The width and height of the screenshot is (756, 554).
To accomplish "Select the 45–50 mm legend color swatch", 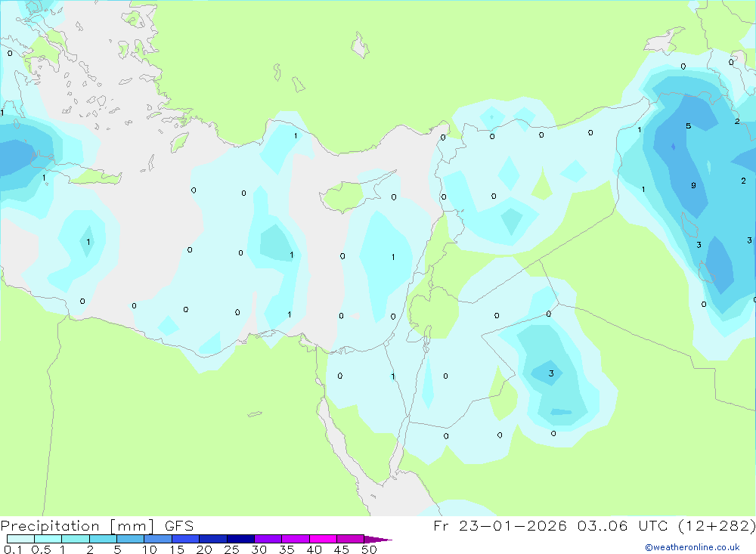I will 350,539.
